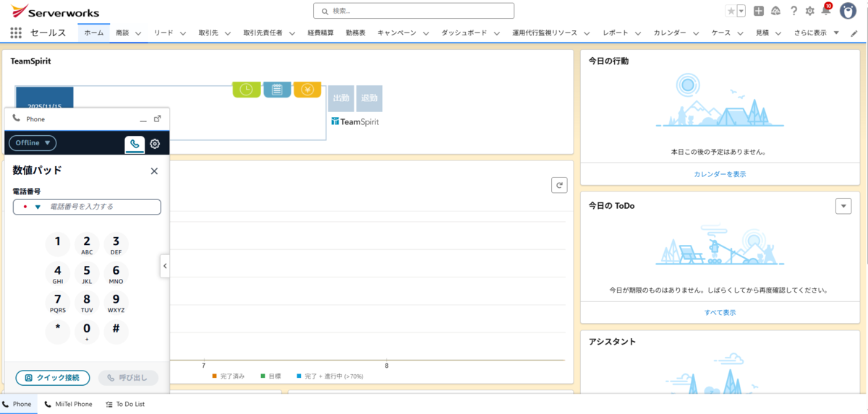The width and height of the screenshot is (868, 414).
Task: Dial digit 1 on keypad
Action: (58, 244)
